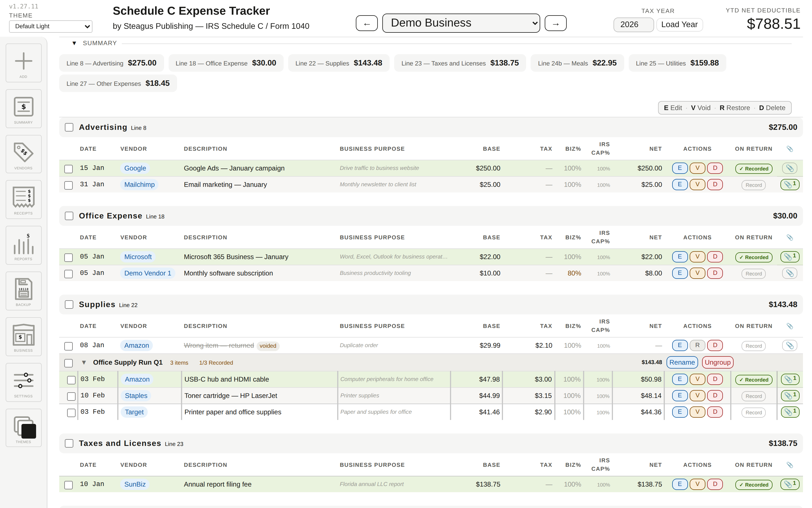Open the Receipts sidebar icon
Image resolution: width=812 pixels, height=508 pixels.
[x=23, y=200]
